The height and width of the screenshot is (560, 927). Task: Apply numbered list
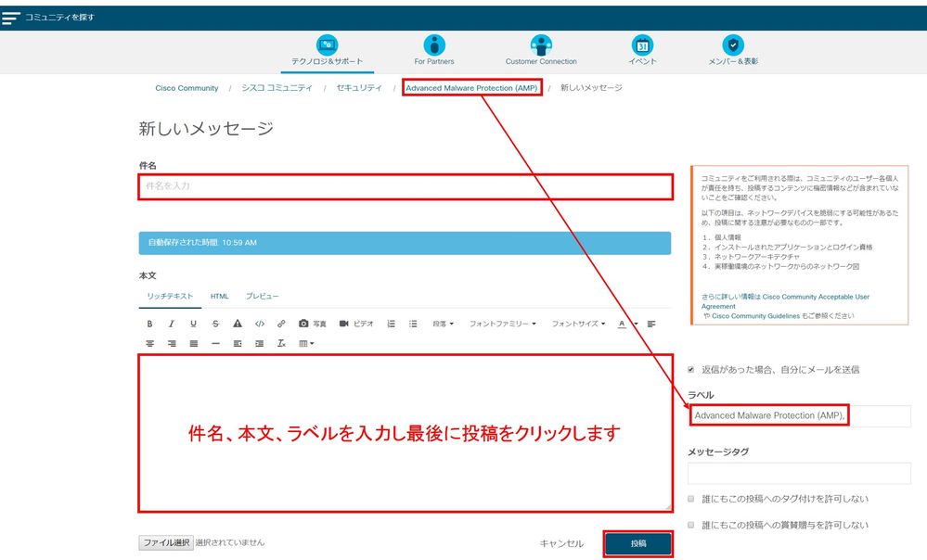pyautogui.click(x=391, y=324)
